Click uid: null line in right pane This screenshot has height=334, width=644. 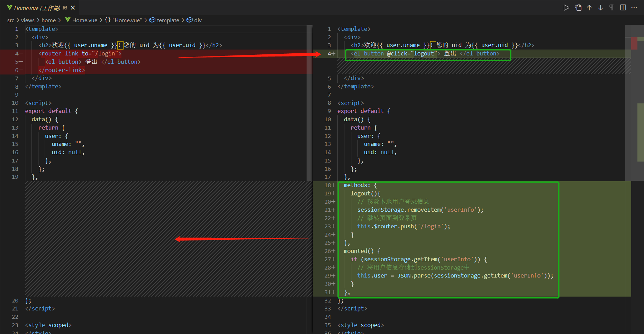click(x=380, y=152)
